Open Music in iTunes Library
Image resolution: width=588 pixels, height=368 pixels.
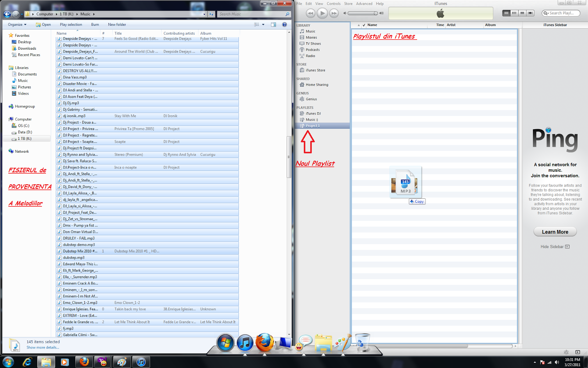[310, 31]
